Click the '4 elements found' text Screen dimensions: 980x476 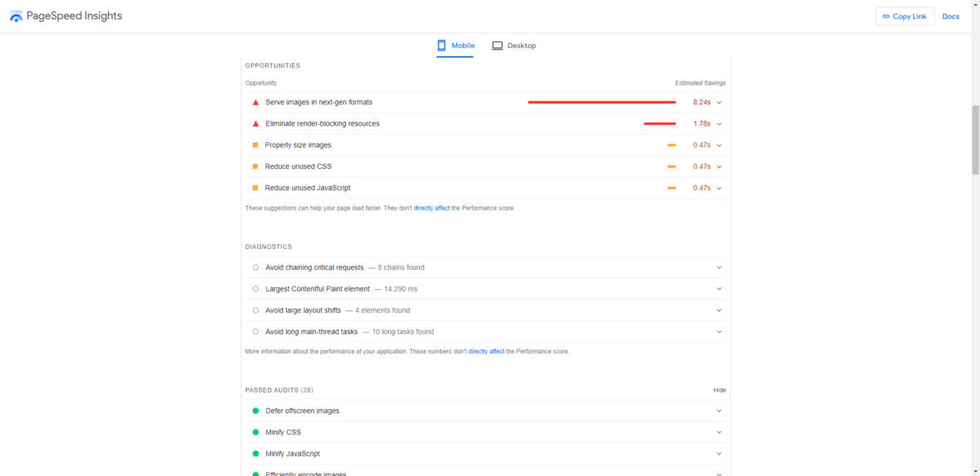pos(382,310)
